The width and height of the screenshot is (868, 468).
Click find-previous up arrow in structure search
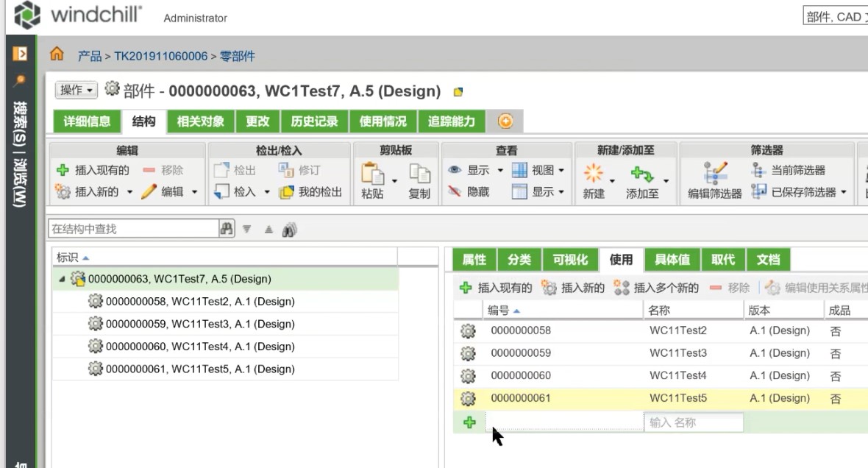pyautogui.click(x=268, y=229)
